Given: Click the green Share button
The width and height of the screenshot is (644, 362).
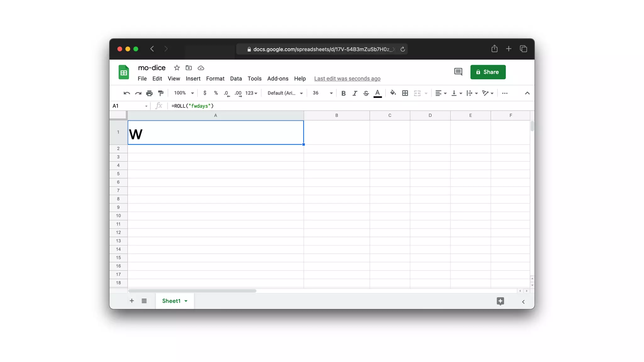Looking at the screenshot, I should point(488,72).
